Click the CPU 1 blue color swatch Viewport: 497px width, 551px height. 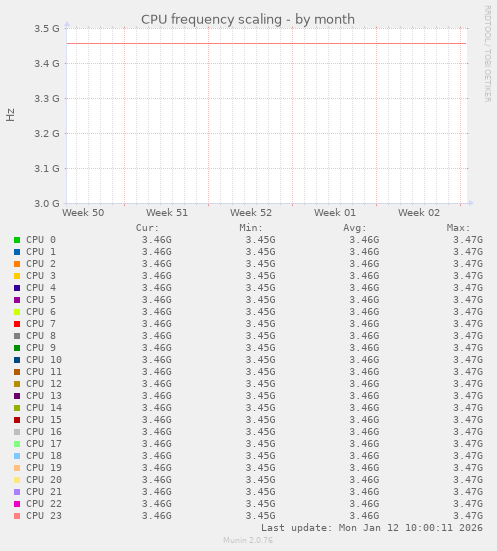click(x=17, y=252)
